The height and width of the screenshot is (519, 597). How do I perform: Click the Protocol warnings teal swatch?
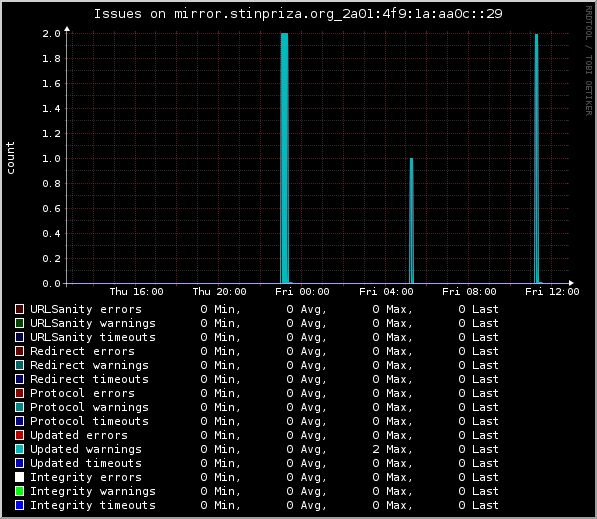(x=19, y=407)
